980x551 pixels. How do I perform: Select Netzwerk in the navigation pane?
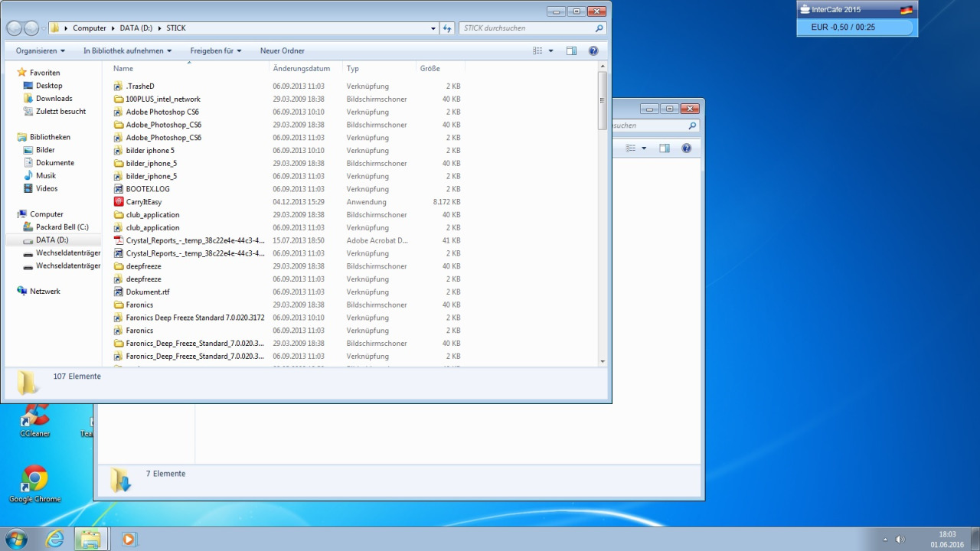(45, 292)
